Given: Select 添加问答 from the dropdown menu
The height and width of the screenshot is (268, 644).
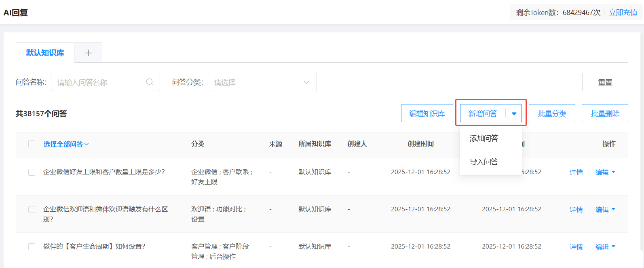Looking at the screenshot, I should click(484, 138).
